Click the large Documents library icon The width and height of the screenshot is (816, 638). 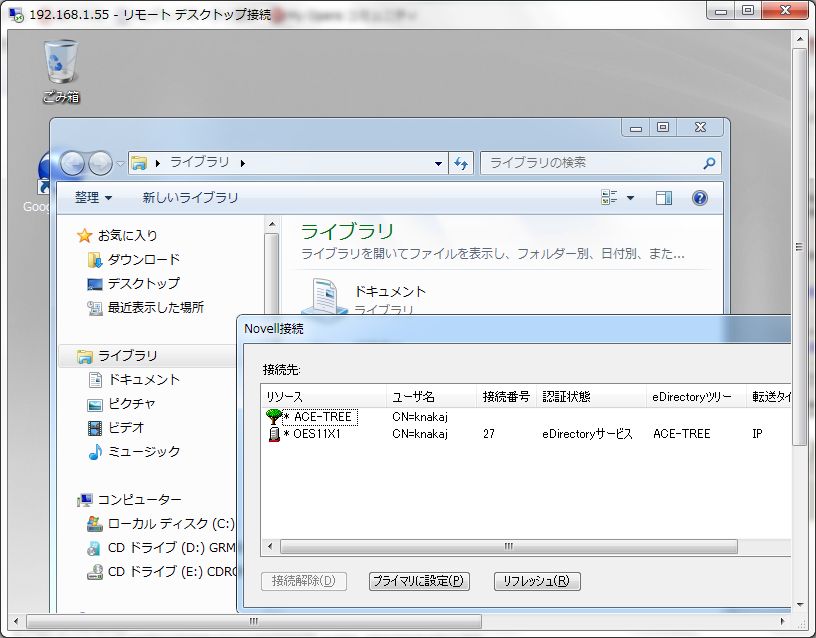click(x=324, y=297)
